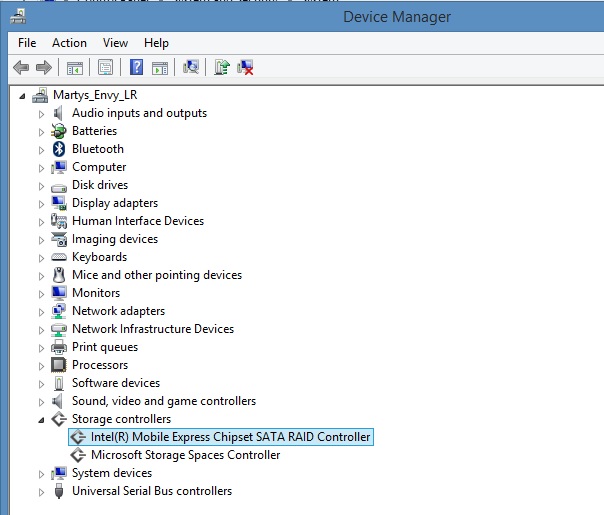This screenshot has width=604, height=515.
Task: Open the File menu
Action: [x=27, y=43]
